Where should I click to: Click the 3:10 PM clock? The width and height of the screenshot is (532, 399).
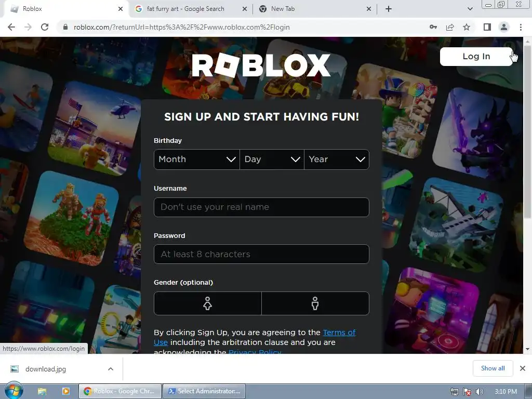pos(506,392)
